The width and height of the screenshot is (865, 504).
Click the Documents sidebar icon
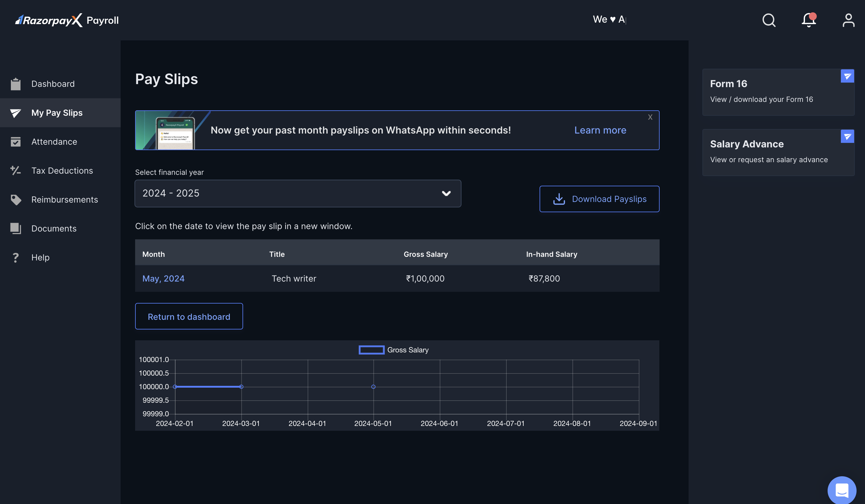click(x=16, y=228)
